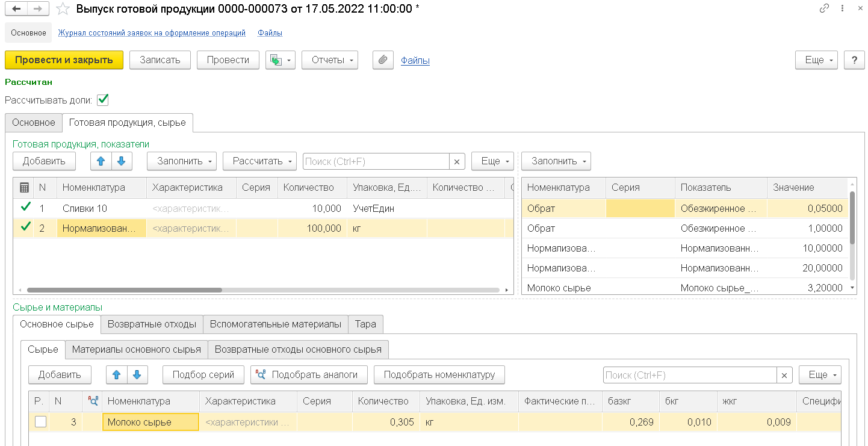
Task: Toggle Рассчитывать доли checkbox
Action: pos(103,100)
